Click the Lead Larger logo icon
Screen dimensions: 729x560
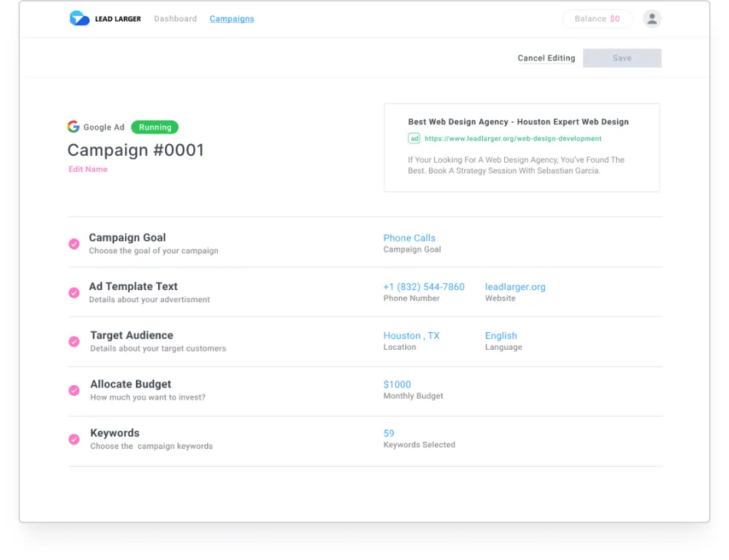point(79,18)
